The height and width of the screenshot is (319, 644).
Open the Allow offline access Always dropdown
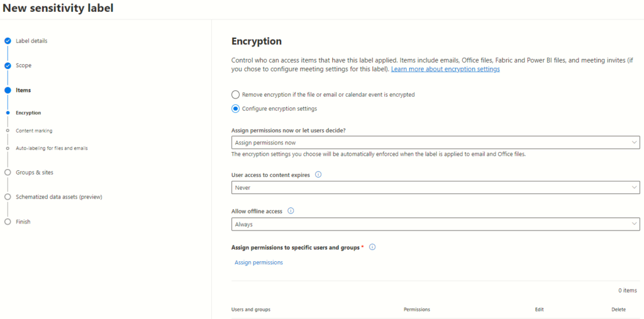coord(435,224)
